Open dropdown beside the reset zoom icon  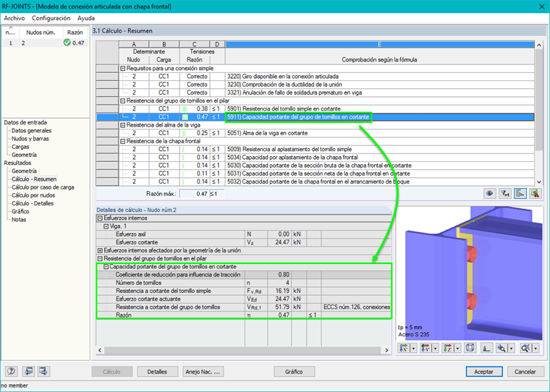pyautogui.click(x=536, y=348)
